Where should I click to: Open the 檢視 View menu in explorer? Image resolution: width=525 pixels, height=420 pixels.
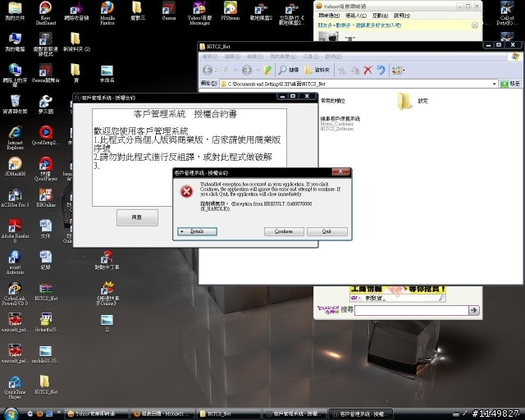tap(255, 57)
